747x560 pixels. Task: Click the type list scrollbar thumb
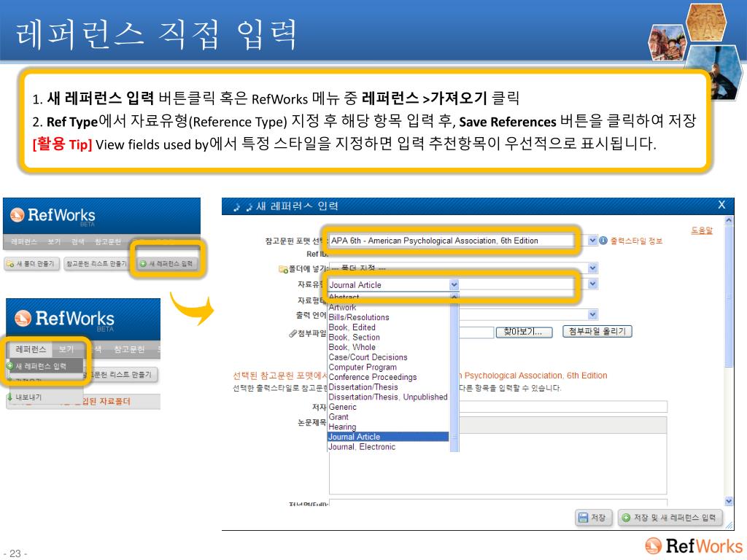tap(454, 437)
